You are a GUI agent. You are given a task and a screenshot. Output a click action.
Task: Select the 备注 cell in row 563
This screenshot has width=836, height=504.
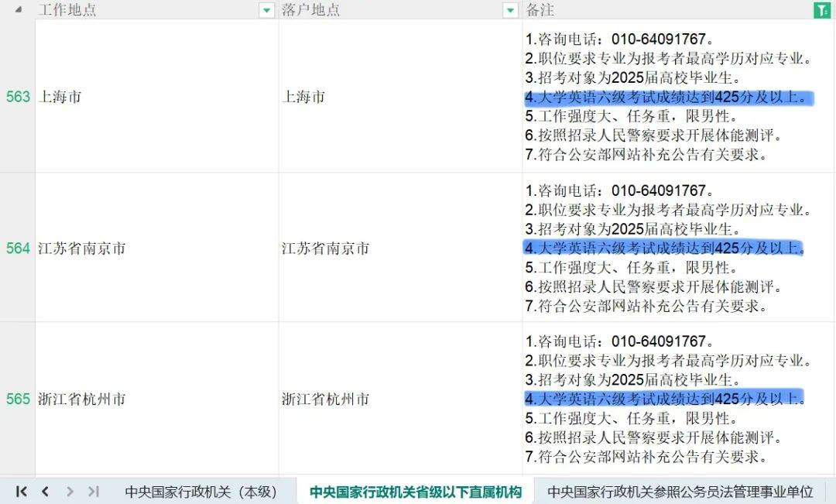[x=677, y=97]
